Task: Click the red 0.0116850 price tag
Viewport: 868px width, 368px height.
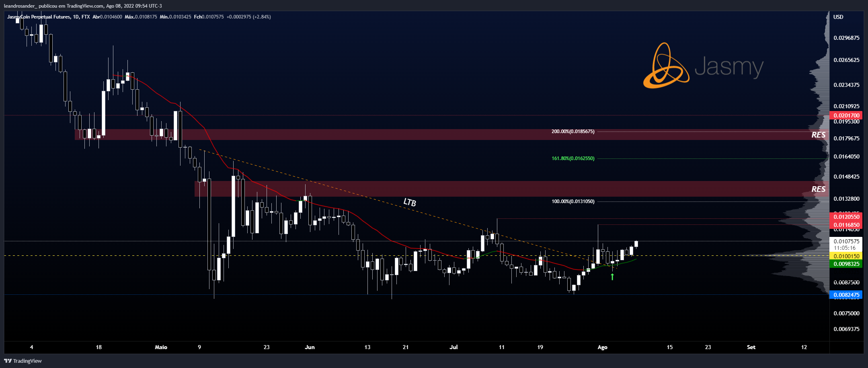Action: tap(846, 225)
